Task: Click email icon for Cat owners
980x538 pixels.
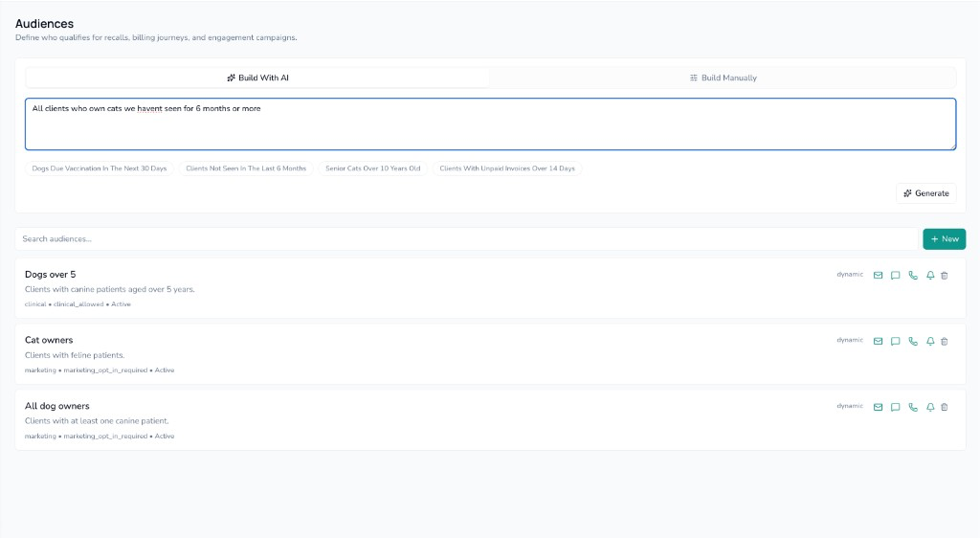Action: 879,341
